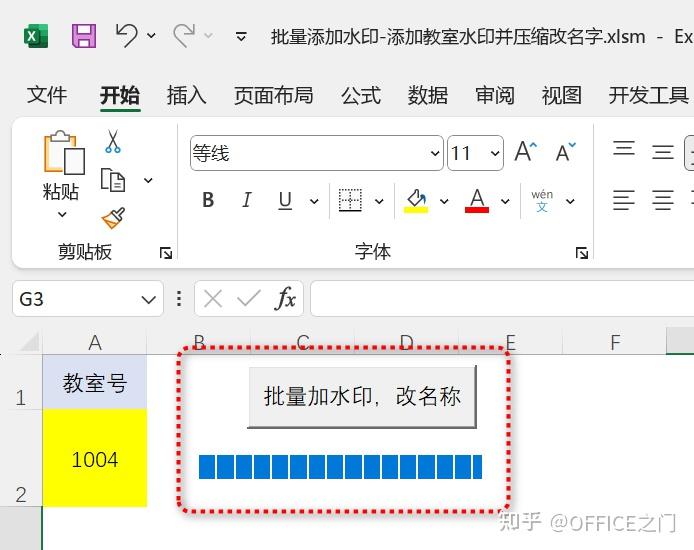Click the wén phonetic guide icon
This screenshot has width=694, height=550.
click(542, 200)
